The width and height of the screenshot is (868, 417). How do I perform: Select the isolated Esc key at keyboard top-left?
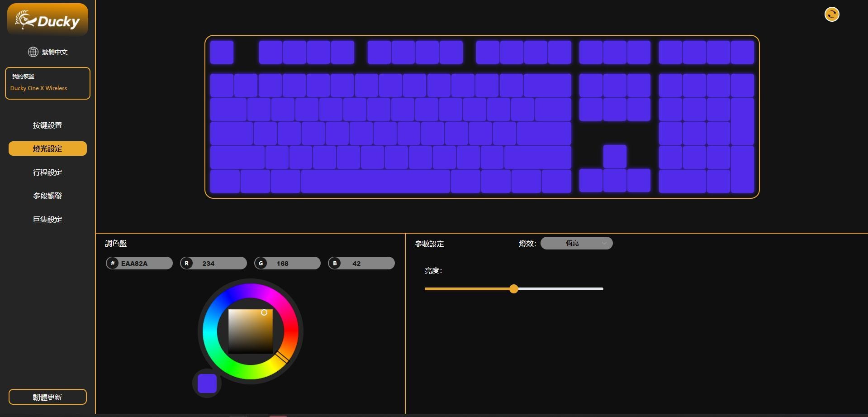[x=222, y=52]
